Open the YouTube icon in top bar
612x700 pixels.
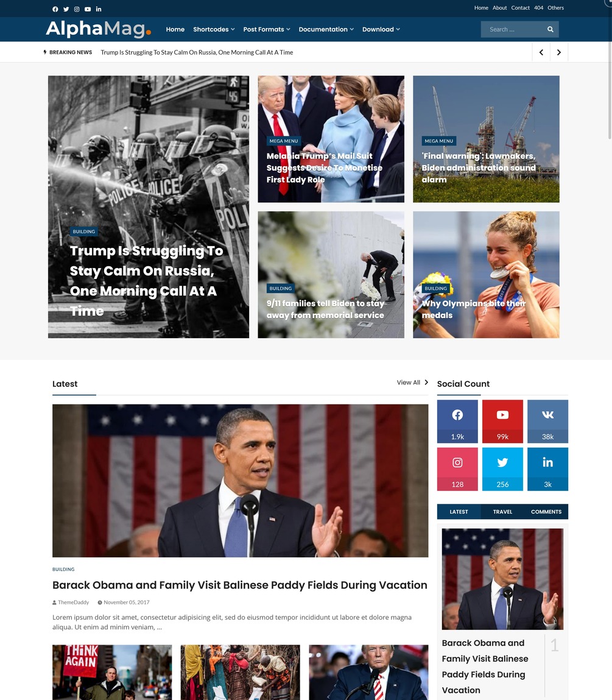click(88, 9)
